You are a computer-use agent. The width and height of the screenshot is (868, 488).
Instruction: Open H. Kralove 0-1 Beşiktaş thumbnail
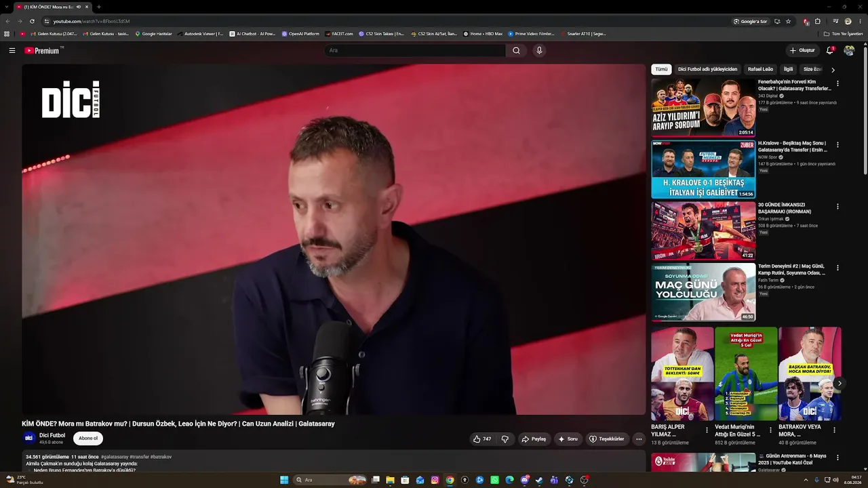coord(703,169)
